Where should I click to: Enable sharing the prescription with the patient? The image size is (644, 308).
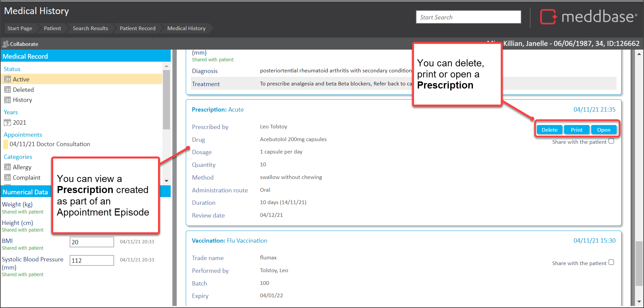(x=611, y=141)
